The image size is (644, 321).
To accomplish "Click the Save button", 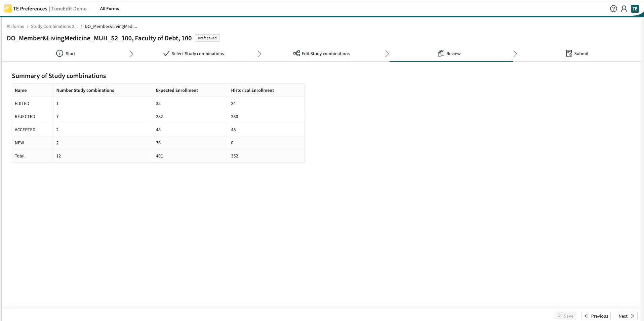I will click(x=565, y=316).
